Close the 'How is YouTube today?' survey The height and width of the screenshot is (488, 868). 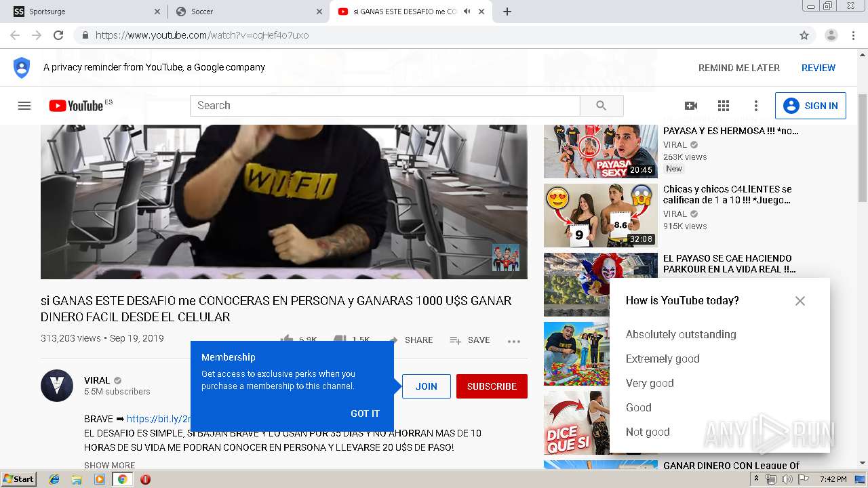click(x=800, y=301)
